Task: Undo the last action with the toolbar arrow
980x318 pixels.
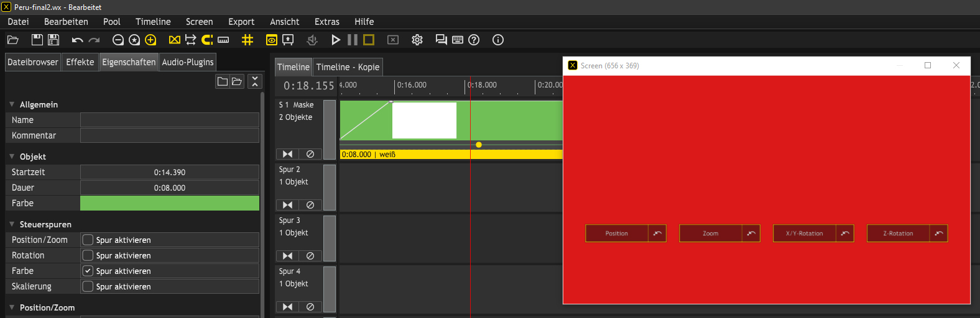Action: click(77, 40)
